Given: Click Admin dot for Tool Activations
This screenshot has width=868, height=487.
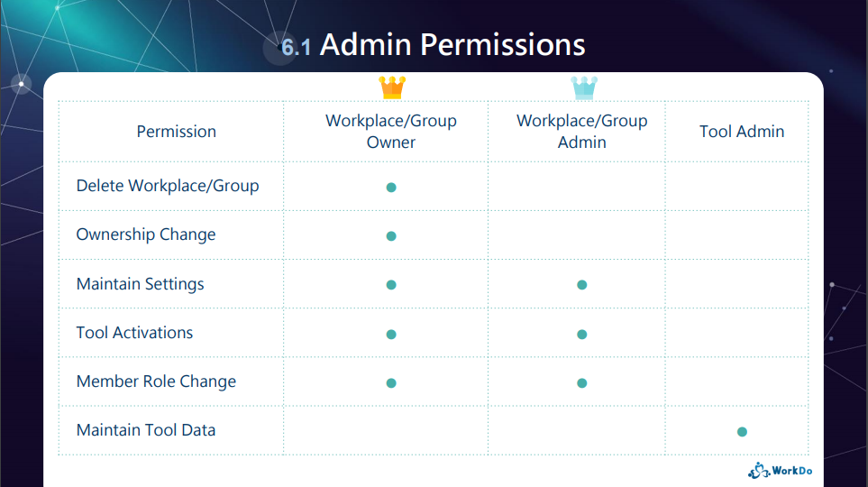Looking at the screenshot, I should [581, 334].
